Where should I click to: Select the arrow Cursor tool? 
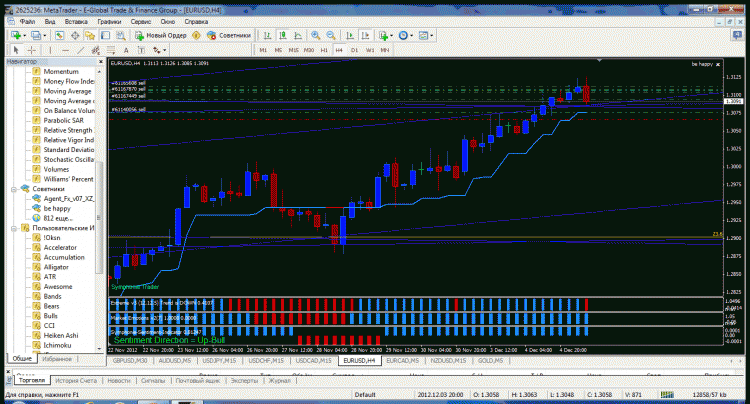click(16, 50)
